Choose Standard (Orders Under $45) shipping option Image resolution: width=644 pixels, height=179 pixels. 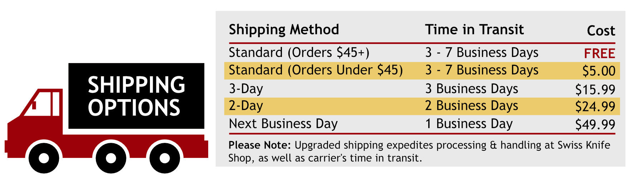coord(316,70)
